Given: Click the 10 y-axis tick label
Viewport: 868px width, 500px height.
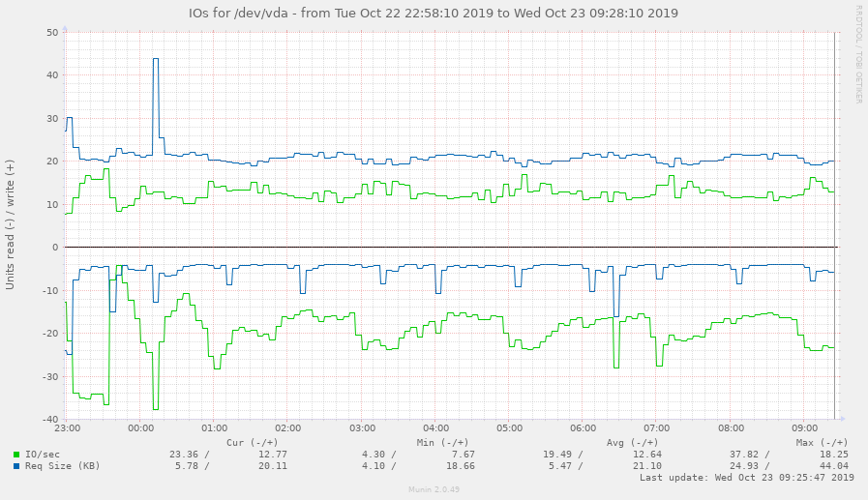Looking at the screenshot, I should (52, 205).
